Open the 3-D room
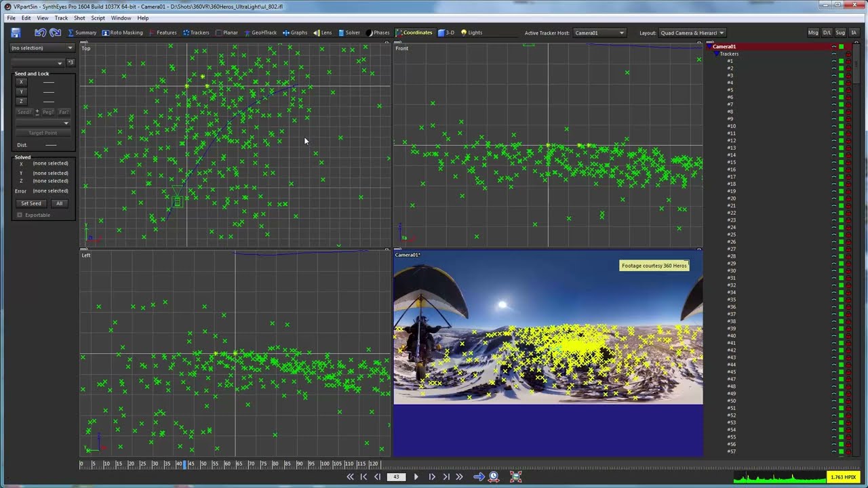Screen dimensions: 868x488 tap(446, 33)
